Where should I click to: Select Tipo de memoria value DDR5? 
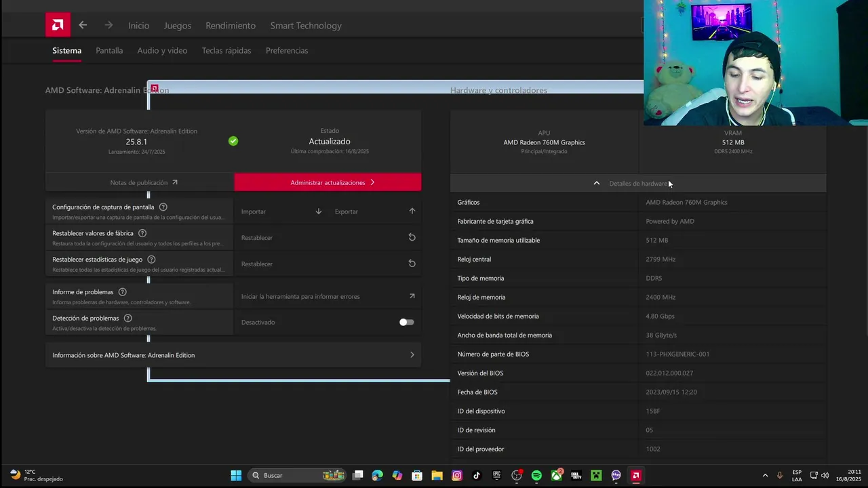(654, 278)
